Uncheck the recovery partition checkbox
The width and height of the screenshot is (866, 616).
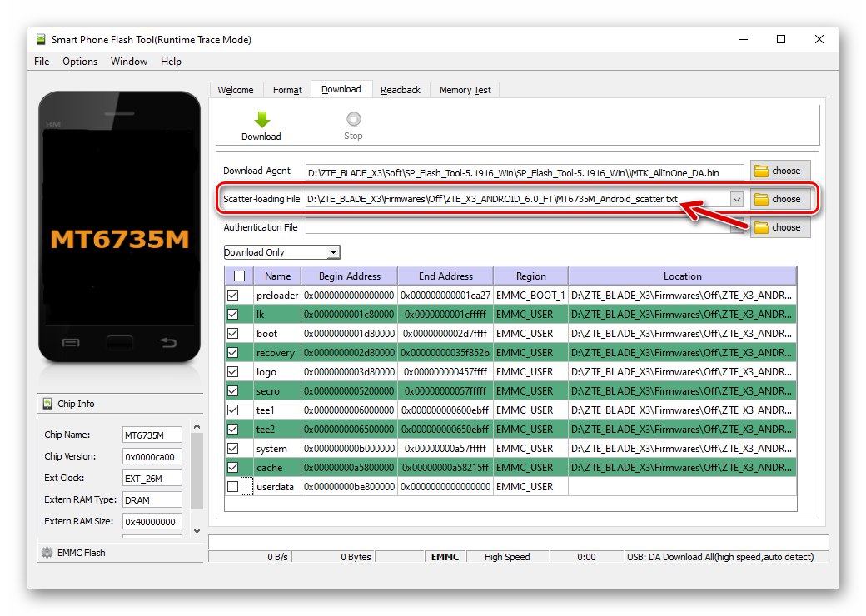pos(233,353)
